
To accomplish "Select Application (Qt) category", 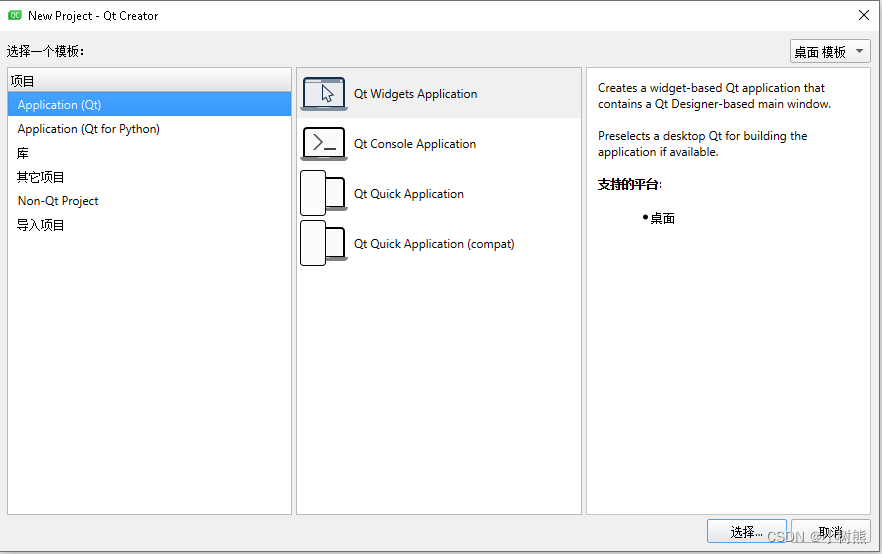I will pos(149,105).
